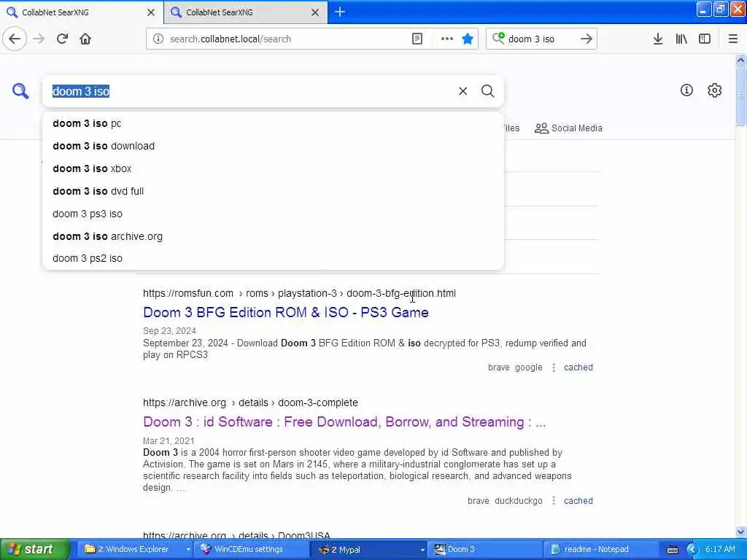
Task: Submit browser search box with arrow
Action: [x=587, y=39]
